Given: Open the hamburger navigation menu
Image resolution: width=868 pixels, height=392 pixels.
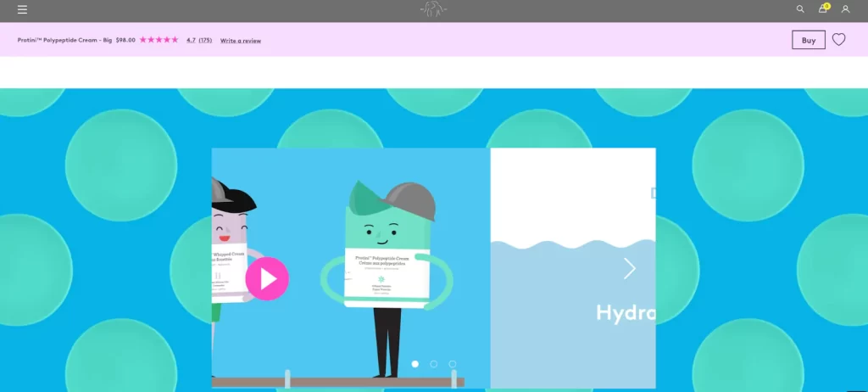Looking at the screenshot, I should pyautogui.click(x=22, y=9).
